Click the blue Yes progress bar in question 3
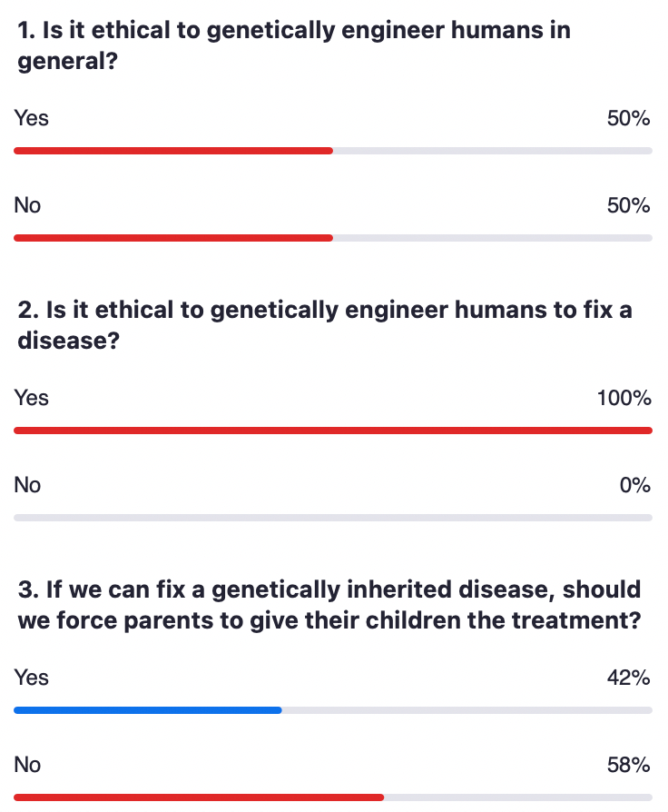Viewport: 668px width, 812px height. click(147, 710)
